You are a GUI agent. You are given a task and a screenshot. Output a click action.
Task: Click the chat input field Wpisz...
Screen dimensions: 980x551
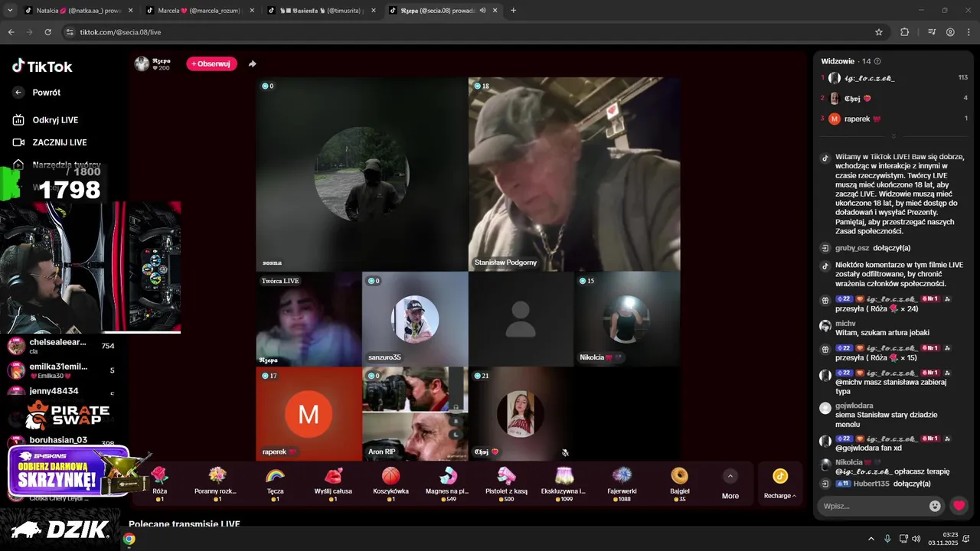[871, 506]
